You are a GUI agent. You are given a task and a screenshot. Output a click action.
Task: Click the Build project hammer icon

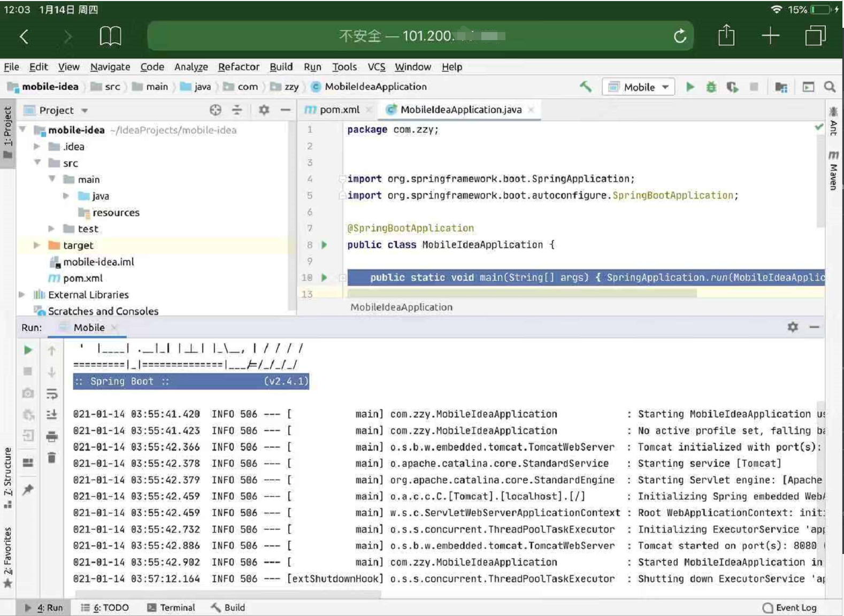(x=586, y=87)
